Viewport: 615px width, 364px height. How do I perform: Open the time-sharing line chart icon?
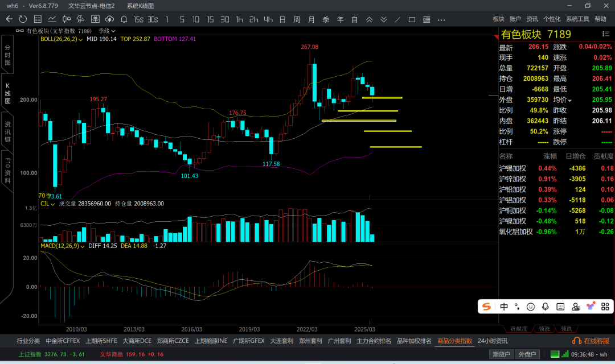click(52, 19)
